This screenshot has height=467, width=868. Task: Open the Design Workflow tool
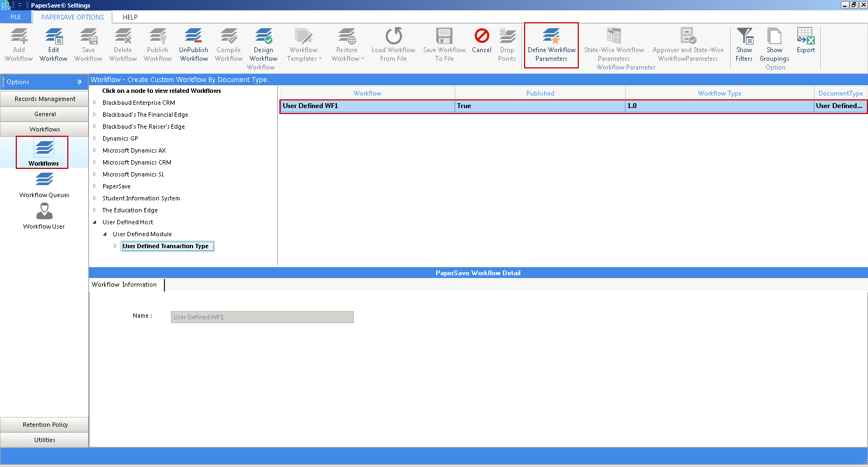[x=264, y=45]
